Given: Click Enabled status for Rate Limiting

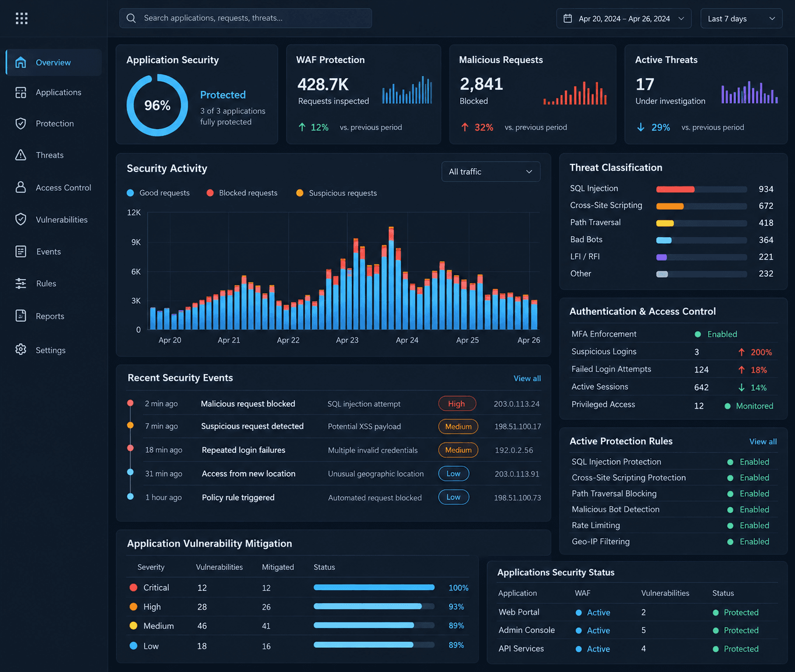Looking at the screenshot, I should [748, 525].
